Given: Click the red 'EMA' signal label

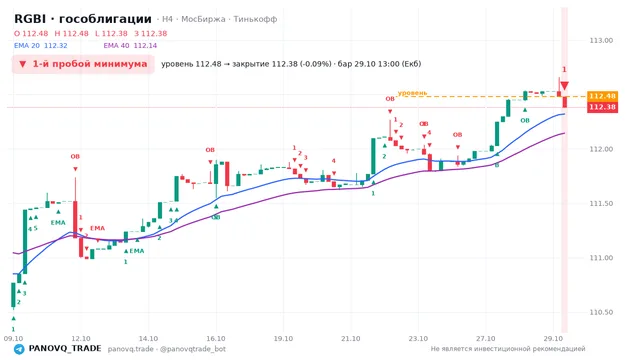Looking at the screenshot, I should [x=97, y=228].
